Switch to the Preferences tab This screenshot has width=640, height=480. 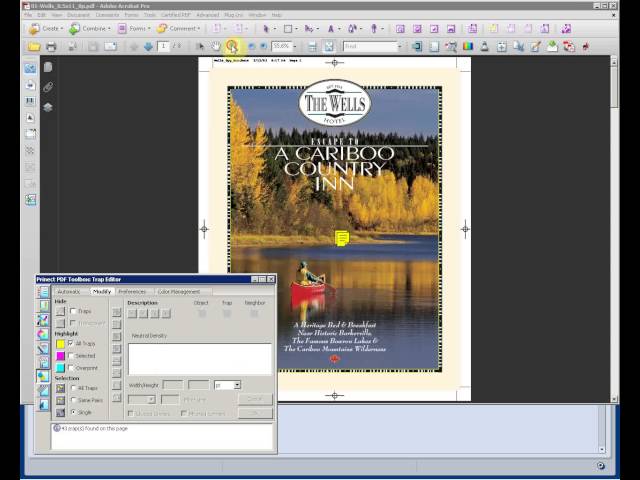(132, 291)
